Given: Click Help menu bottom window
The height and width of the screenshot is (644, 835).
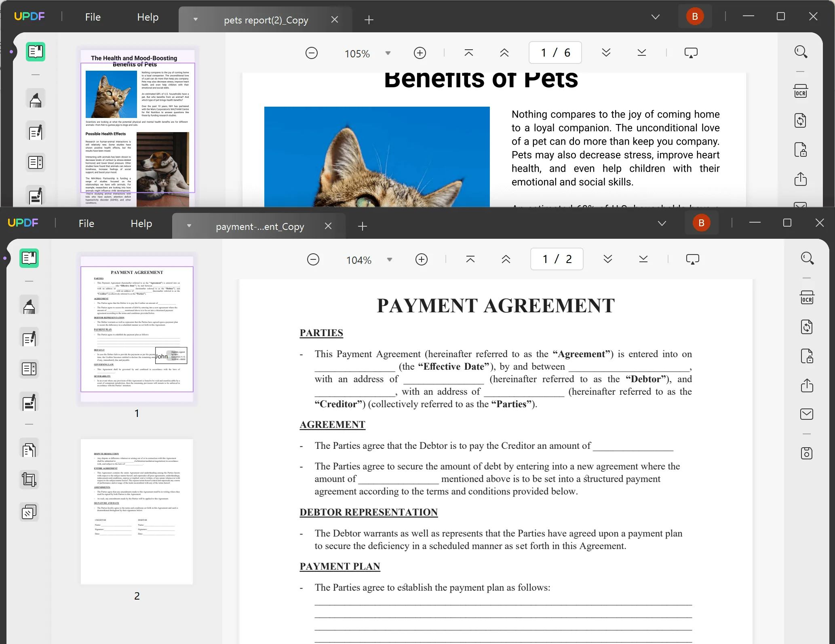Looking at the screenshot, I should click(141, 222).
